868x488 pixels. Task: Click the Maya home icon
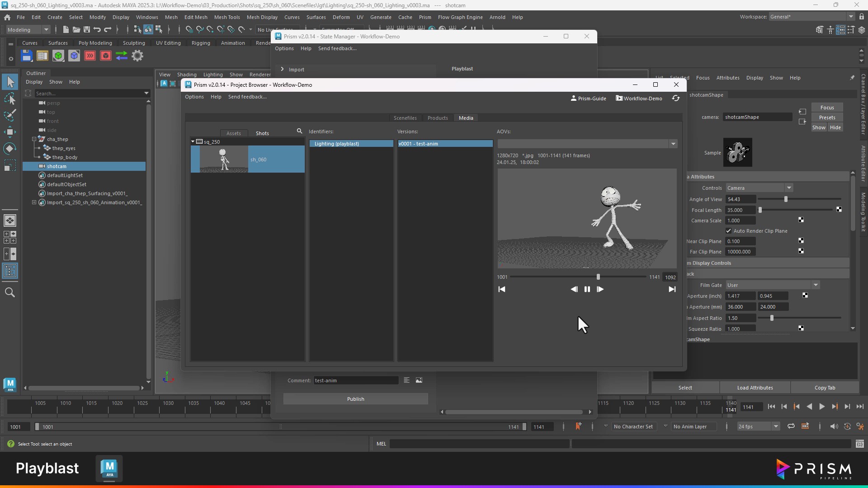tap(7, 17)
